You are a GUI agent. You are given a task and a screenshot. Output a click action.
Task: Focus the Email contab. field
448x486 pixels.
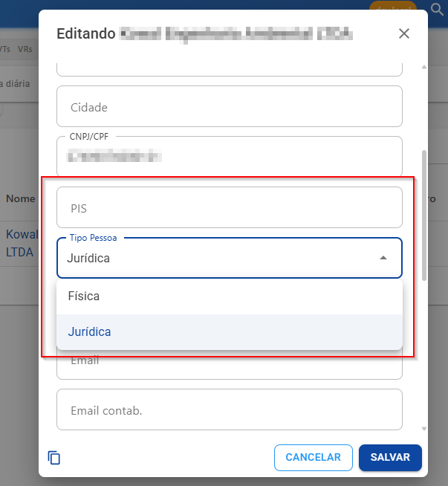230,409
